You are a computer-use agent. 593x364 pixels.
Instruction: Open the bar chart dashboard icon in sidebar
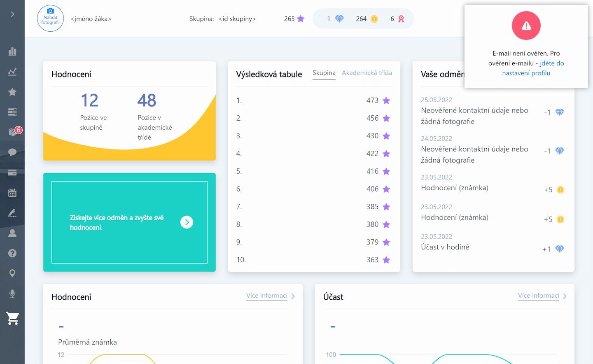click(x=12, y=51)
